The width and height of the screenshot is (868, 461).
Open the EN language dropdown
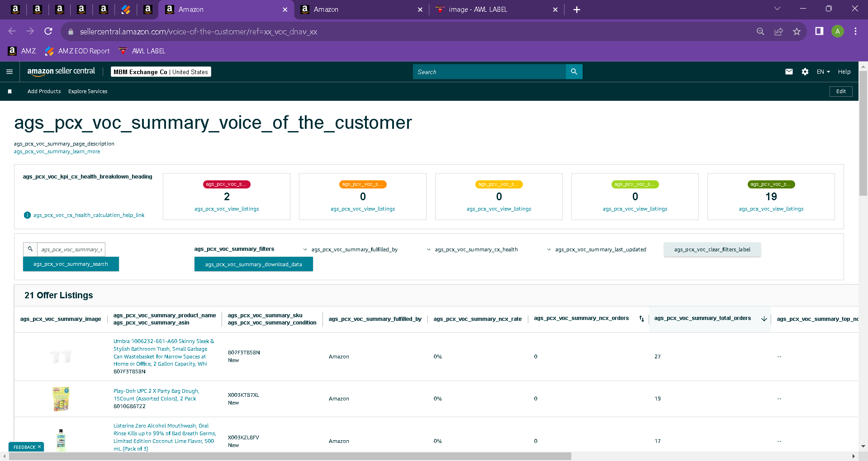click(x=823, y=71)
